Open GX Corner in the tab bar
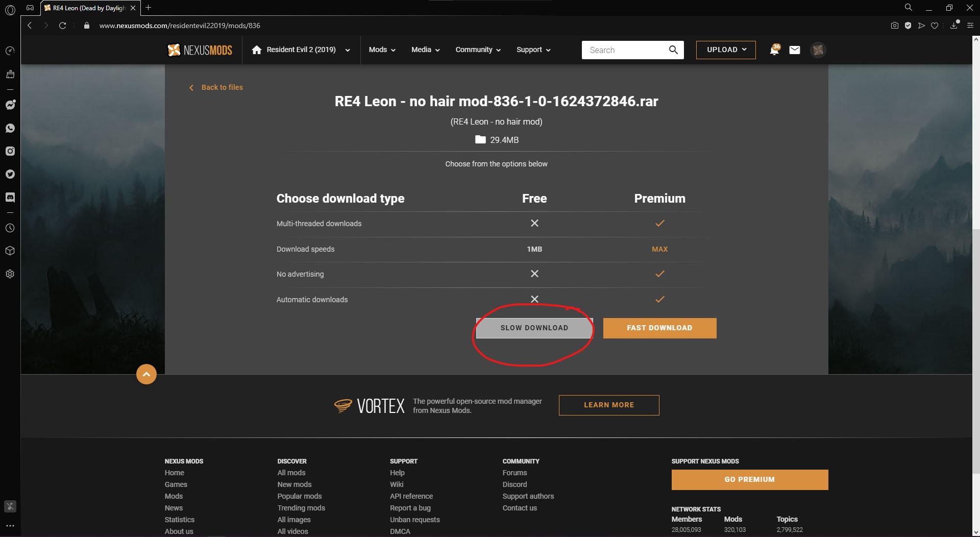Screen dimensions: 980x537 point(30,8)
